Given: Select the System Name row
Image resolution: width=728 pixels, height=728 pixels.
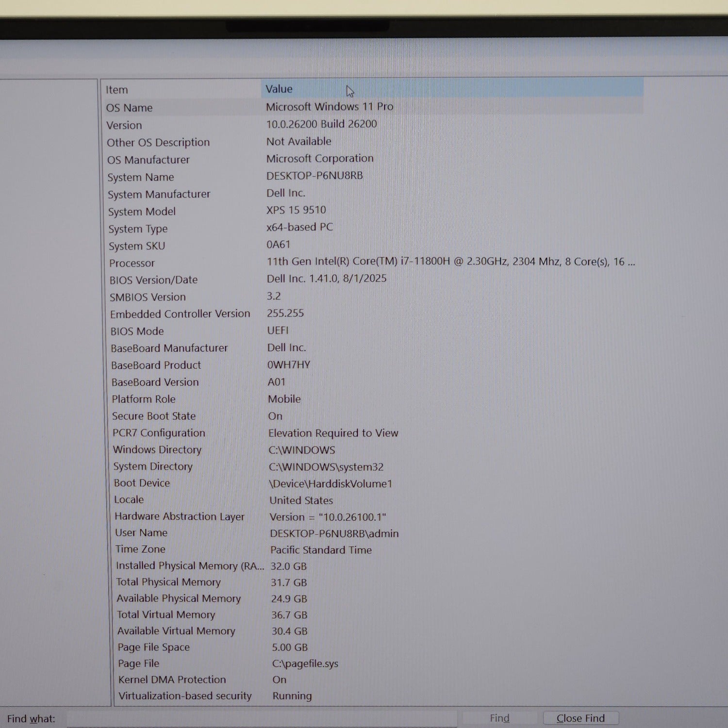Looking at the screenshot, I should point(141,177).
